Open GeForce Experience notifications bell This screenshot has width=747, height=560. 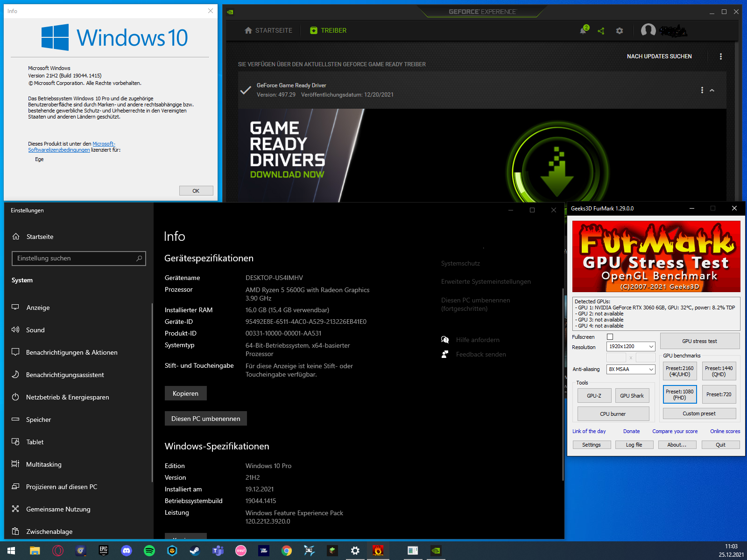point(583,30)
